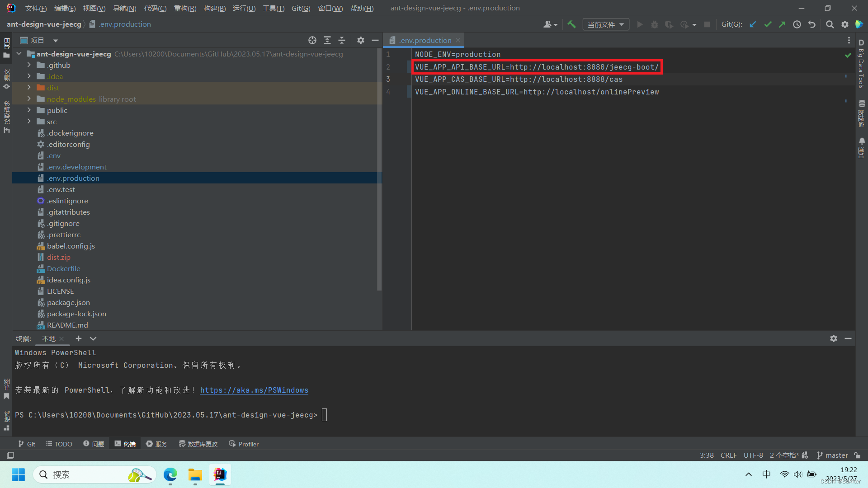Image resolution: width=868 pixels, height=488 pixels.
Task: Commit changes with the green checkmark
Action: tap(768, 24)
